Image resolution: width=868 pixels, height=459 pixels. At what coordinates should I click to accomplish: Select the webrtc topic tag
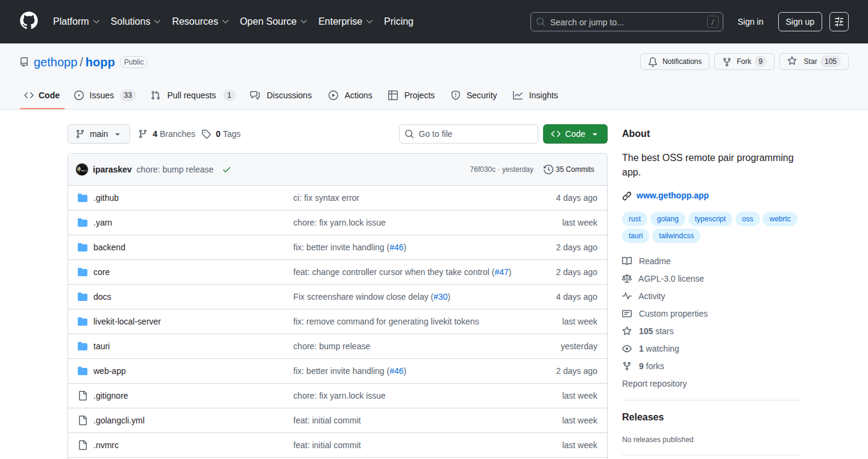tap(780, 219)
